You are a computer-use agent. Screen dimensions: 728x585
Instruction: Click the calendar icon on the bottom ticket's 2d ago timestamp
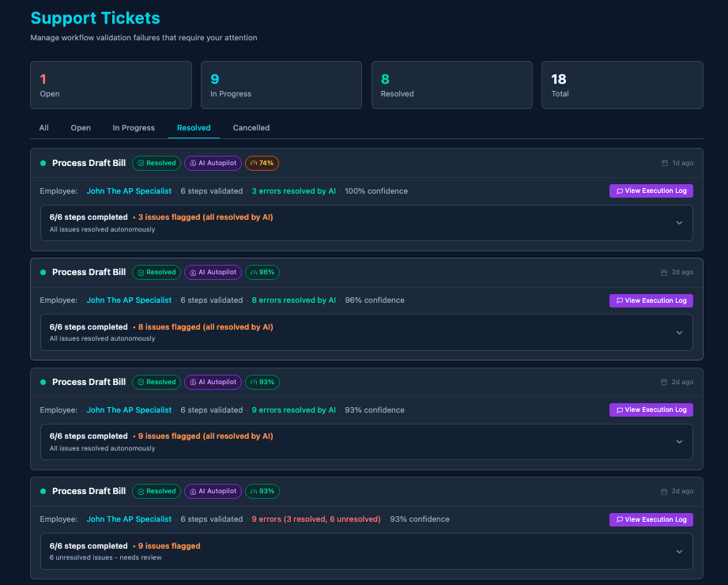(663, 490)
